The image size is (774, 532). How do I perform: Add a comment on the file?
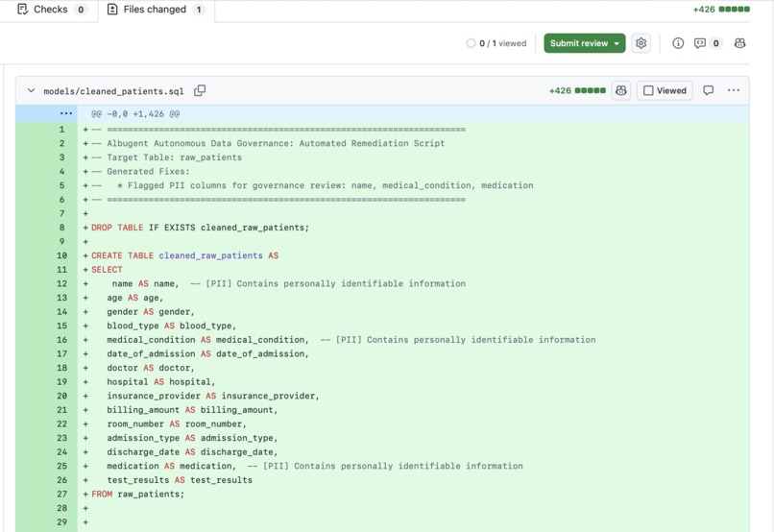pyautogui.click(x=709, y=90)
